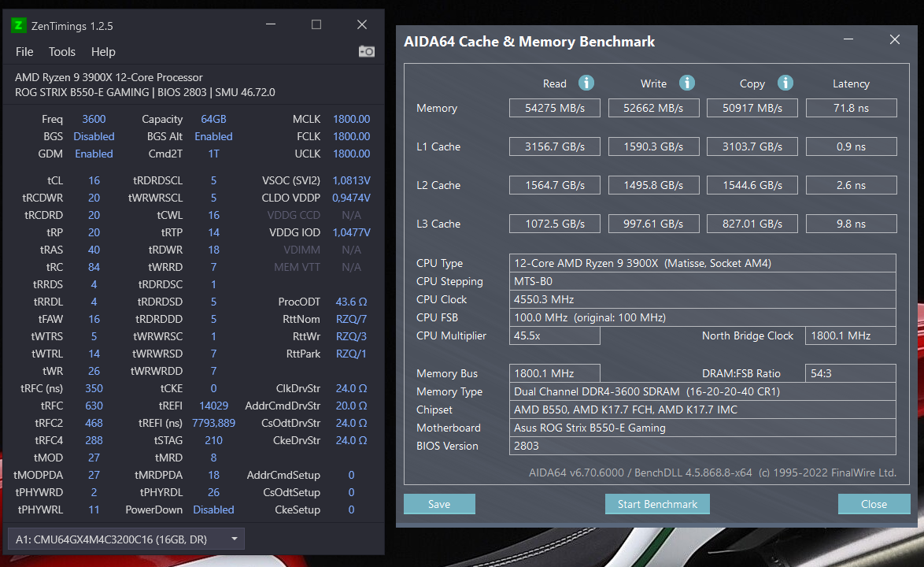Click the BGS Alt Enabled value
The width and height of the screenshot is (924, 567).
(x=213, y=136)
